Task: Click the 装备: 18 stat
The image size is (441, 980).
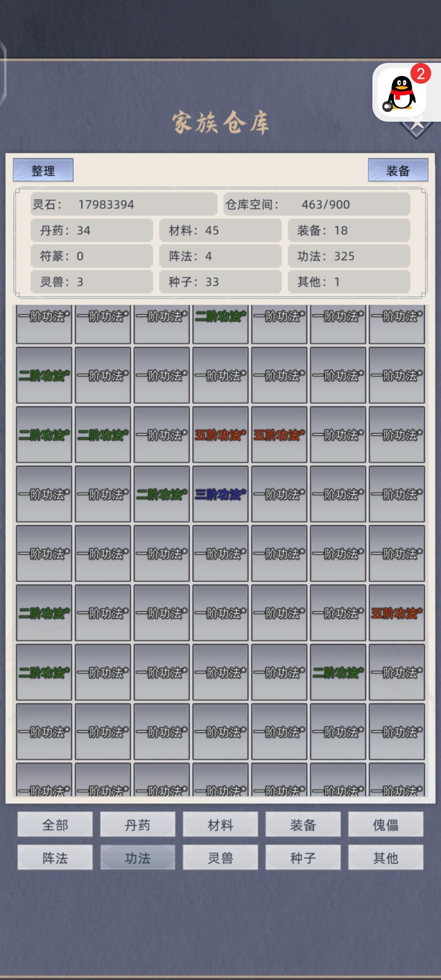Action: coord(349,230)
